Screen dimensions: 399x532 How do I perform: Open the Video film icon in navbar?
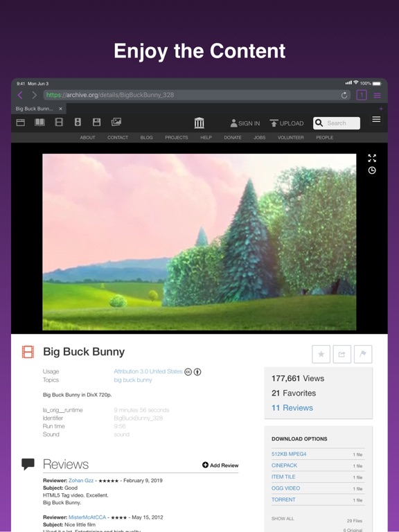(x=59, y=122)
